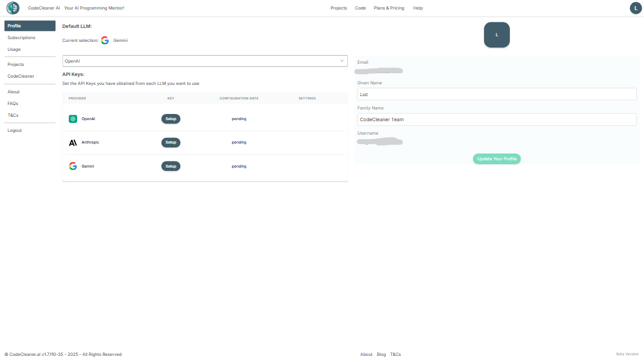
Task: Open About in the sidebar
Action: pos(13,92)
